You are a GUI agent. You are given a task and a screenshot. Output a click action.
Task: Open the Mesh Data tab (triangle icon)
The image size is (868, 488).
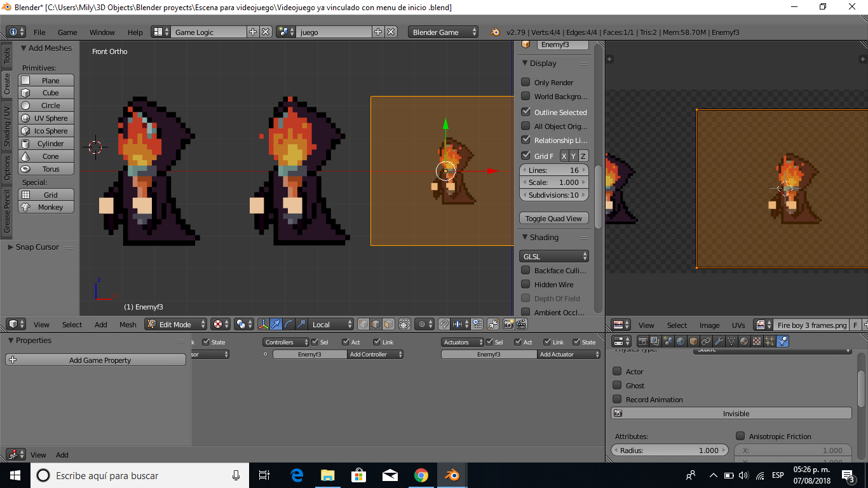731,341
